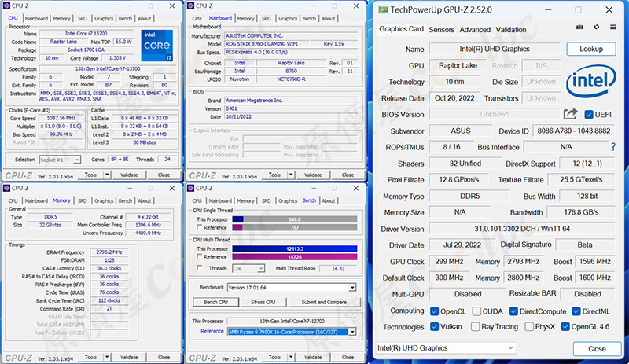Toggle the Vulkan checkbox
The image size is (629, 364).
[434, 327]
